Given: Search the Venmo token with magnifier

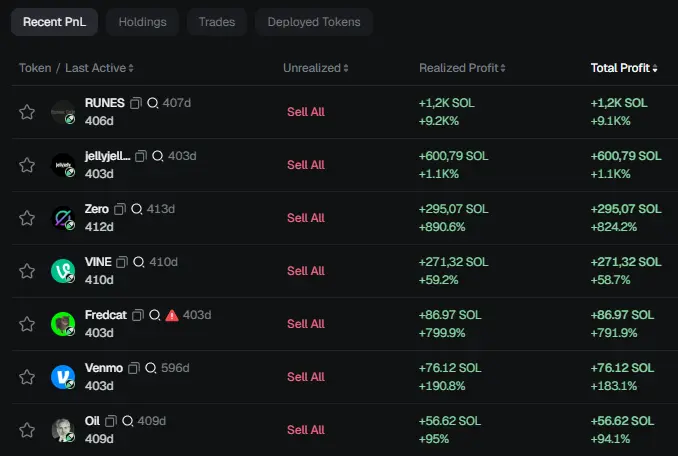Looking at the screenshot, I should pos(151,368).
